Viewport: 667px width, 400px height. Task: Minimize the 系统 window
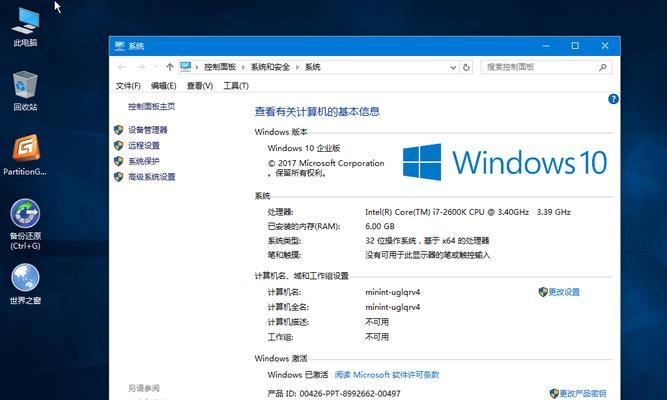click(546, 46)
